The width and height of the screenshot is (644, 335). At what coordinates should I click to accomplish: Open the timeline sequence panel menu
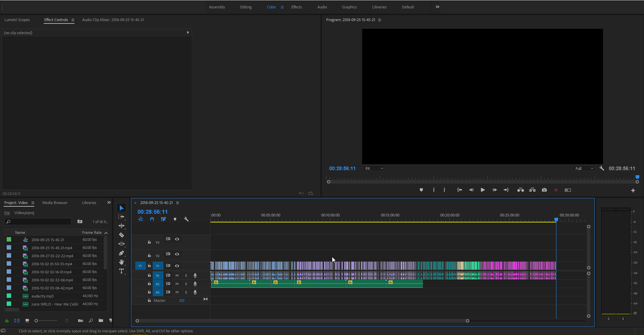(x=178, y=203)
